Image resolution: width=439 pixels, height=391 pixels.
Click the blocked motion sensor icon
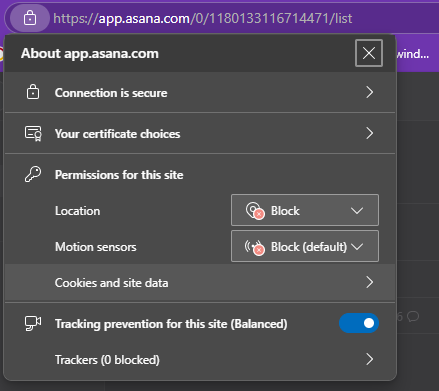click(255, 247)
